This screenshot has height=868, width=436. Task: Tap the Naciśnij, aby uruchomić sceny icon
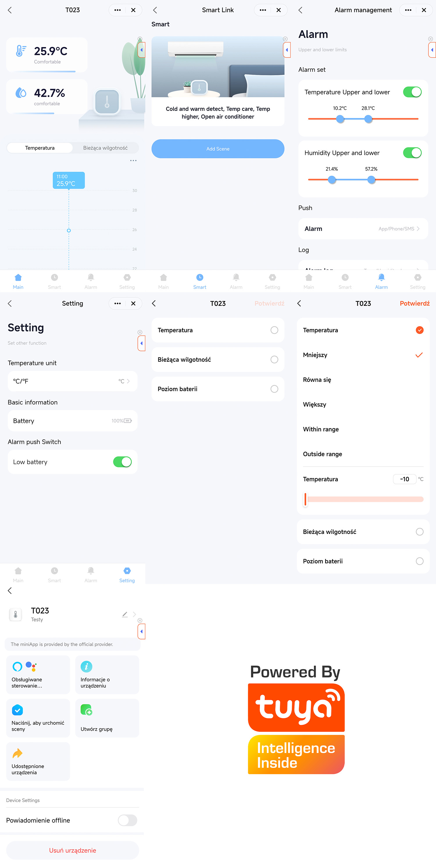(x=17, y=710)
